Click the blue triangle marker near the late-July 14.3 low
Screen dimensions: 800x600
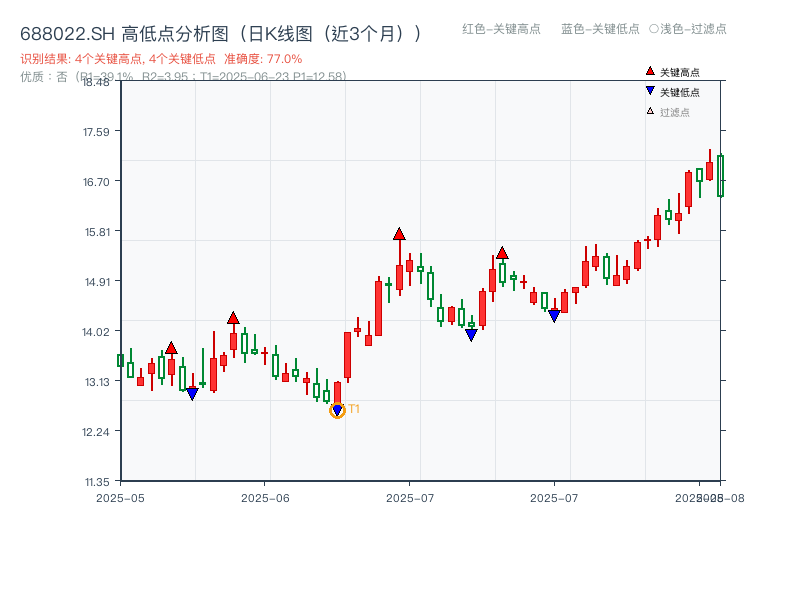[x=553, y=315]
